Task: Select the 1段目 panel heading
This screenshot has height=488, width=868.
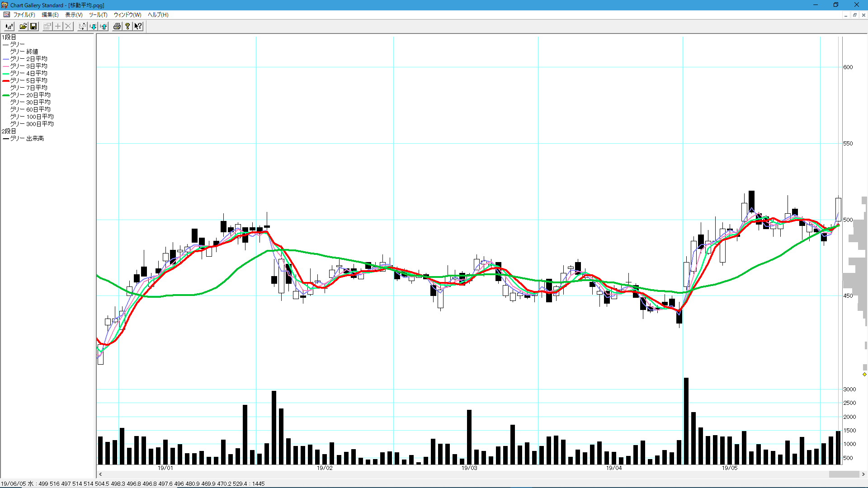Action: pyautogui.click(x=9, y=37)
